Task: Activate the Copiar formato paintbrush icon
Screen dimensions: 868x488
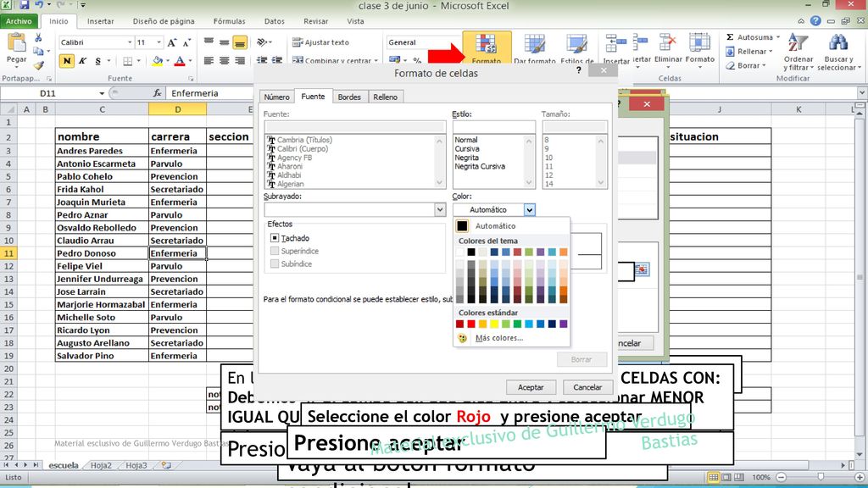Action: tap(37, 64)
